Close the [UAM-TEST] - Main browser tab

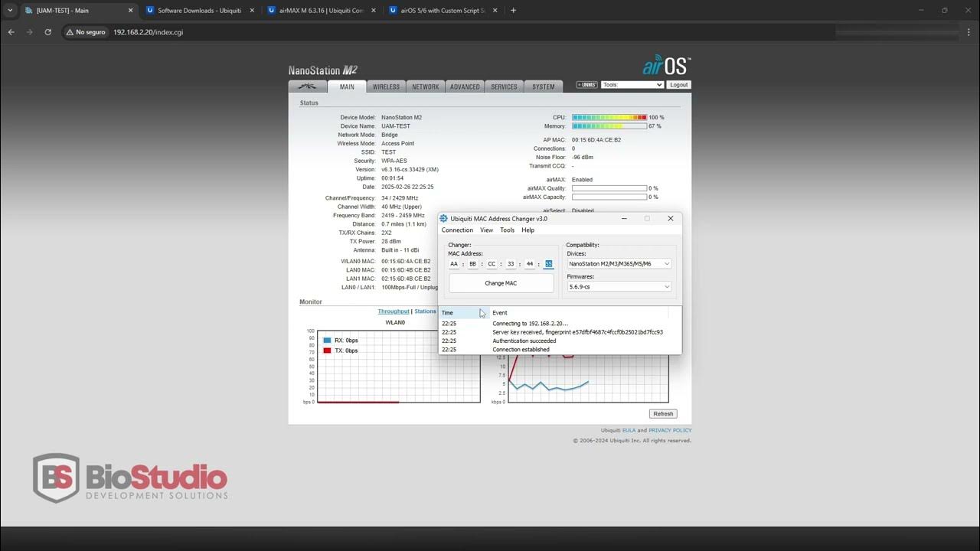(x=130, y=10)
